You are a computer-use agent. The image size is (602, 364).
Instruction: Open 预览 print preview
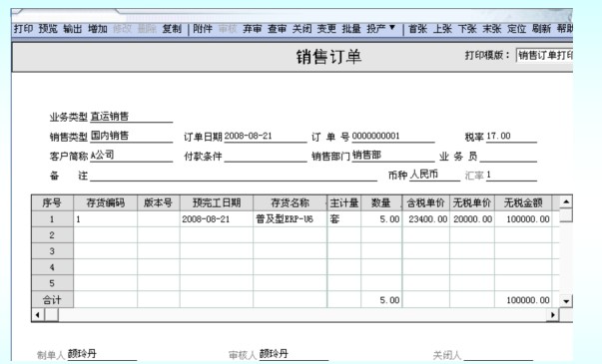[48, 29]
